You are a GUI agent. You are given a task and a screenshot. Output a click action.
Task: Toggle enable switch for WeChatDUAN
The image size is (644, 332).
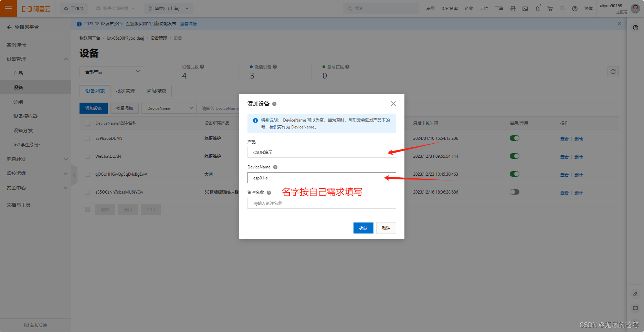514,156
